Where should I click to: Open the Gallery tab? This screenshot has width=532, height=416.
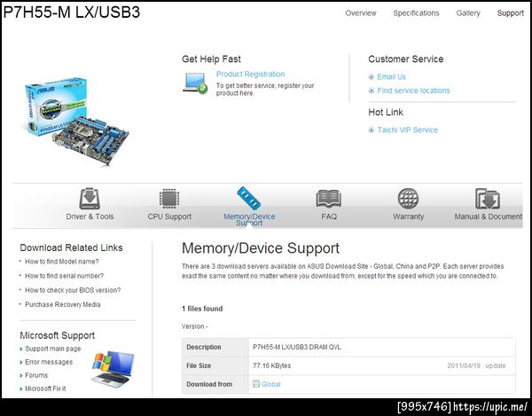pos(468,13)
